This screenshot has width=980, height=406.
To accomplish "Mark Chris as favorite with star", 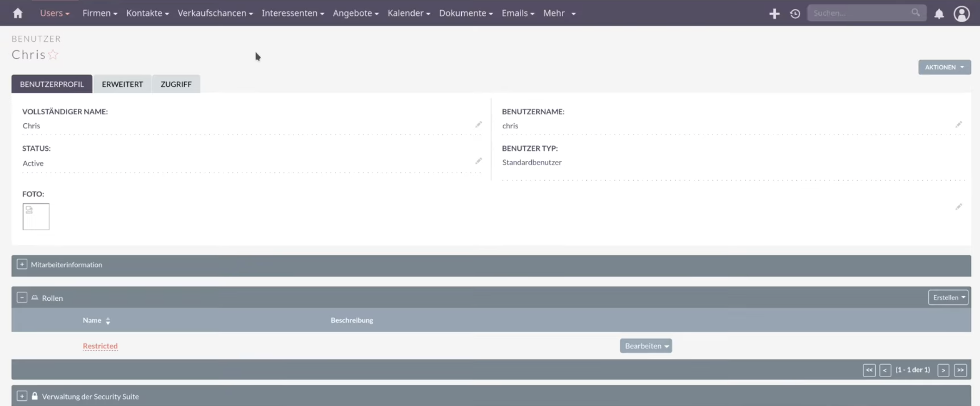I will (x=53, y=55).
